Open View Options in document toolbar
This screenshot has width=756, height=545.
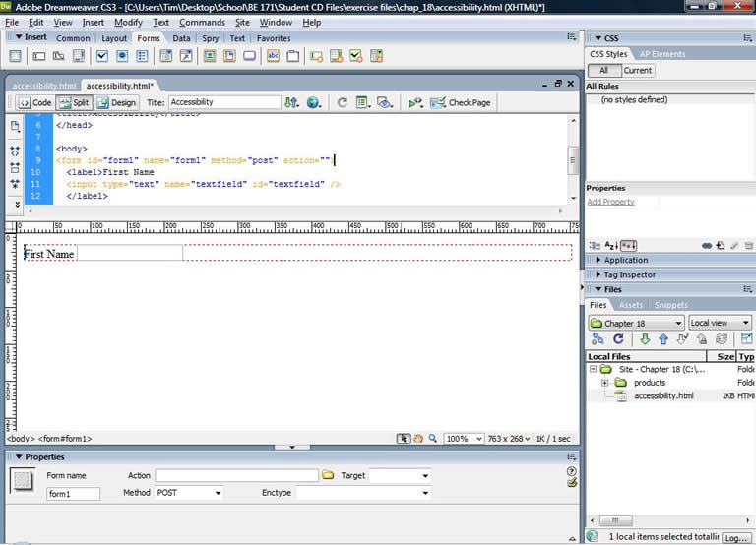point(362,102)
